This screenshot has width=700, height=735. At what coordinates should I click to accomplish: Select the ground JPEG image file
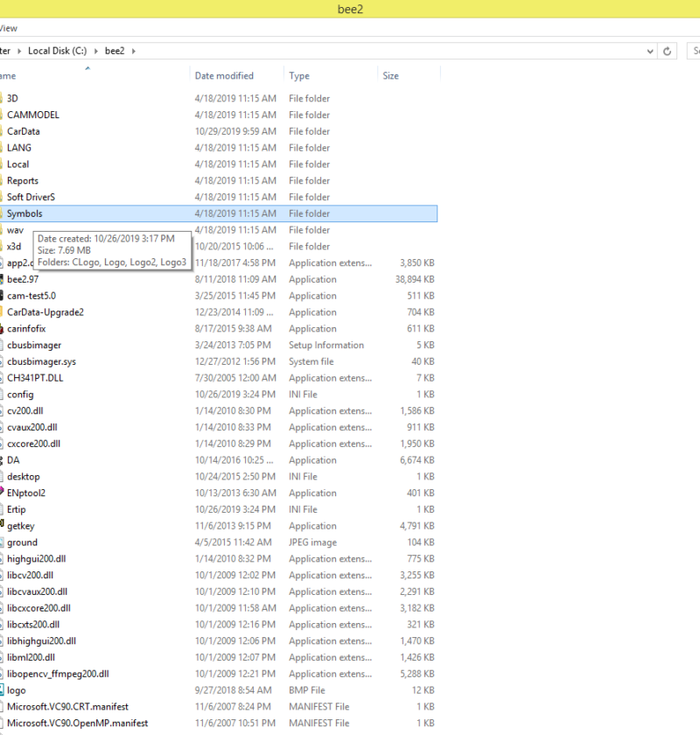[x=22, y=542]
